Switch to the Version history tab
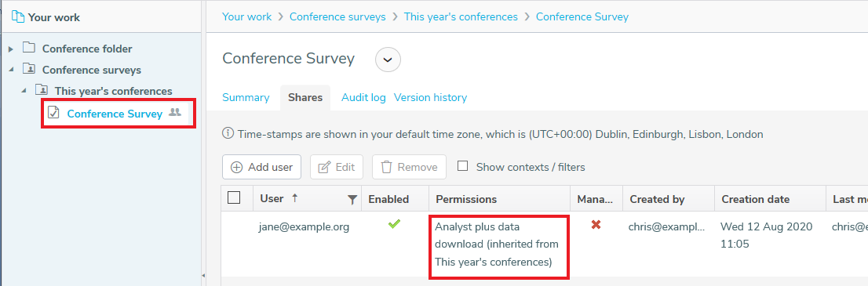 (x=430, y=97)
